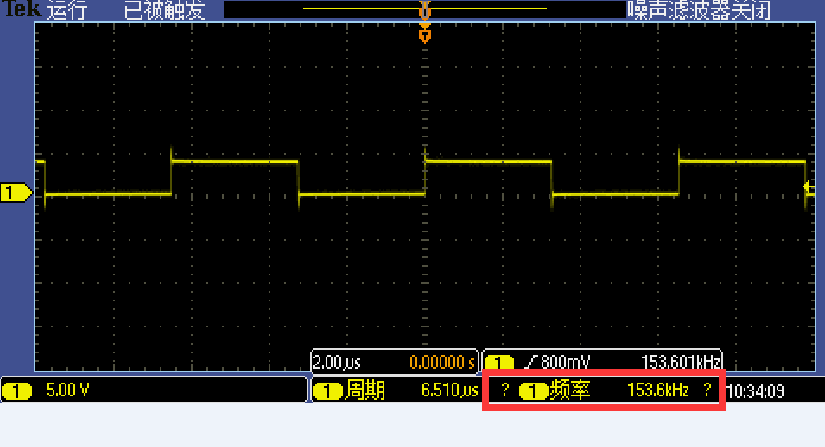825x447 pixels.
Task: Click the channel 1 badge beside 5.00 V
Action: click(17, 390)
